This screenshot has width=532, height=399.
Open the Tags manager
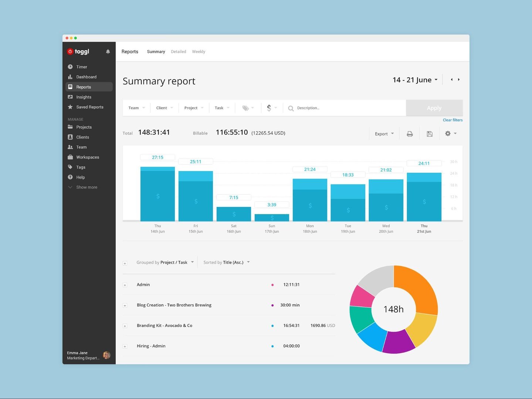[x=81, y=167]
